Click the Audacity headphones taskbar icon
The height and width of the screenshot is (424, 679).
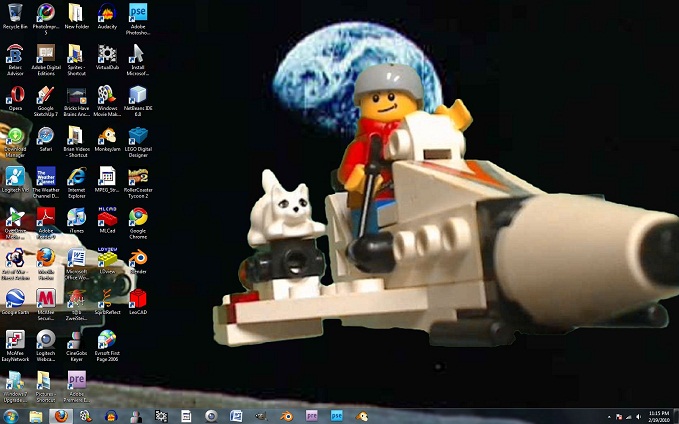point(111,416)
